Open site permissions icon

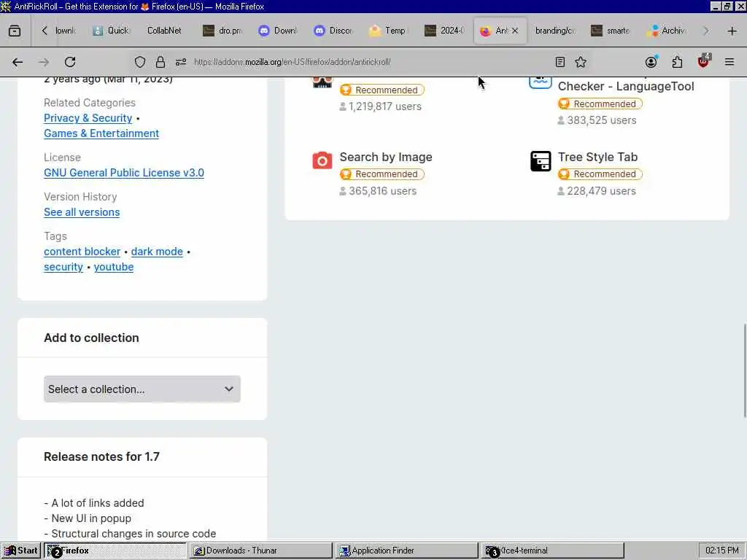pyautogui.click(x=181, y=62)
